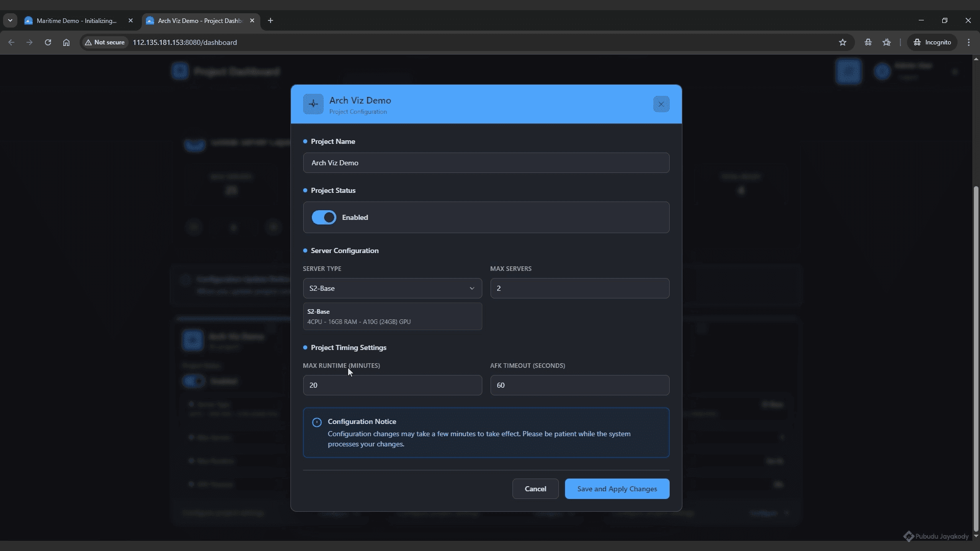This screenshot has width=980, height=551.
Task: Click the Project Timing Settings heading
Action: click(349, 347)
